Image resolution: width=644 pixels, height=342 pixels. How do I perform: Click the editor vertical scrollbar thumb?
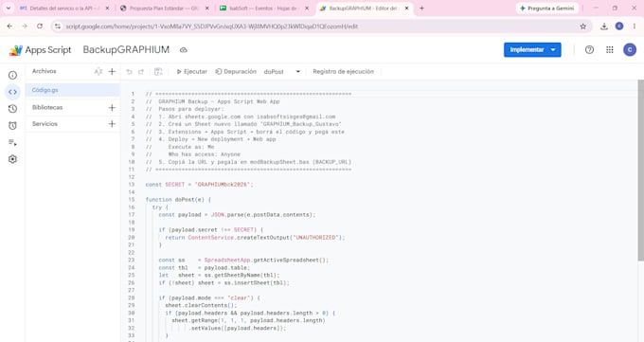click(x=640, y=171)
